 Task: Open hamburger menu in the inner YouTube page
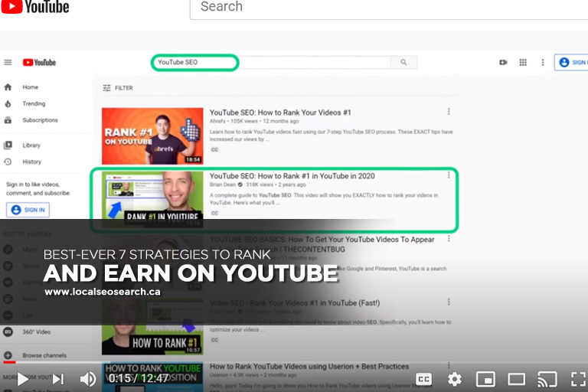[8, 62]
